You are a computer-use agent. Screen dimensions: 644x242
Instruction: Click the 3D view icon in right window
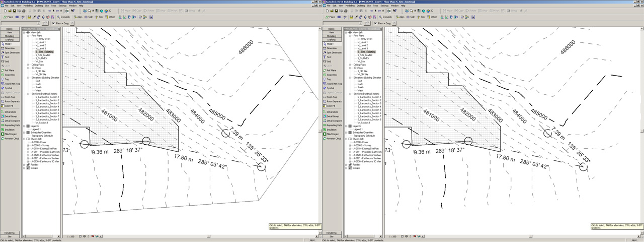(x=430, y=11)
